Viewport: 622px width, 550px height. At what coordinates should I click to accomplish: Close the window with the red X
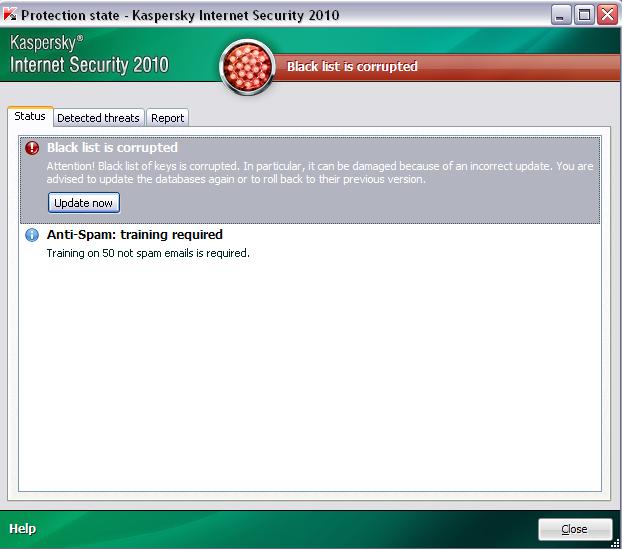pyautogui.click(x=608, y=15)
